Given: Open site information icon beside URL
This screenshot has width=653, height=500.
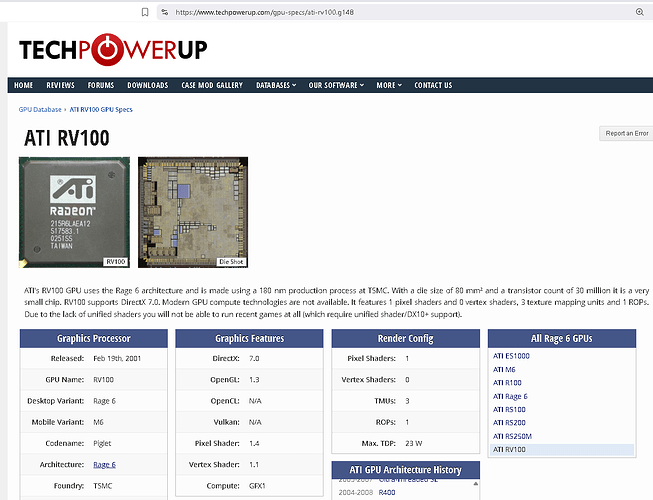Looking at the screenshot, I should coord(165,12).
